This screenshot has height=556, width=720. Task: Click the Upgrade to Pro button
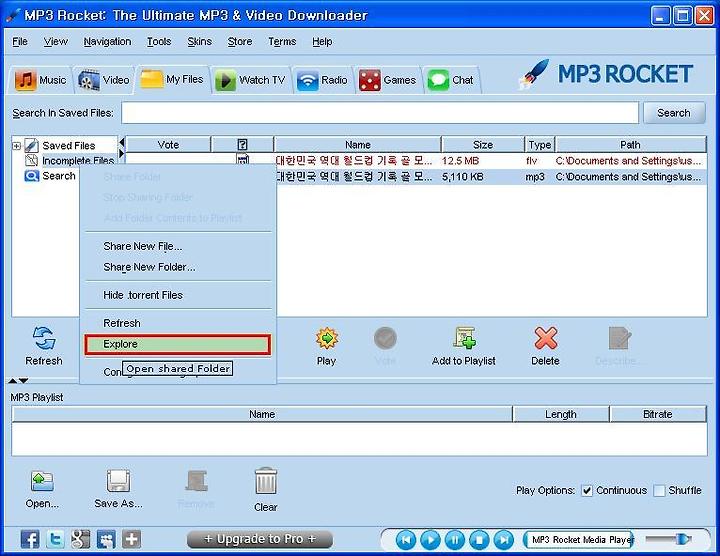(260, 539)
